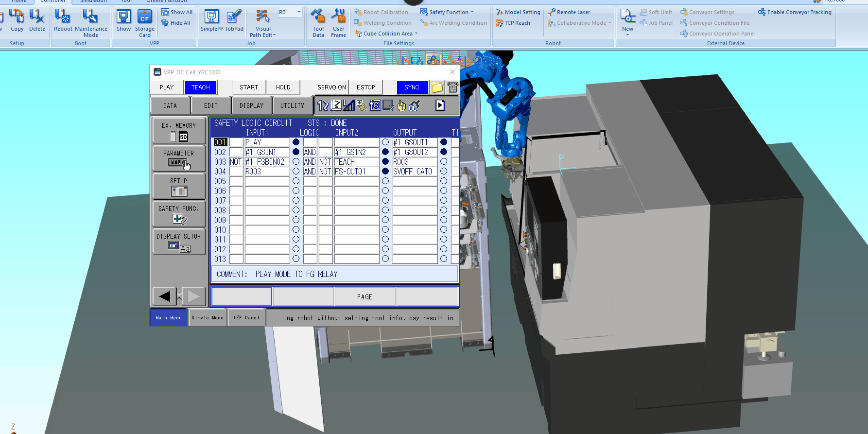Select the INPUT1 cell on row 005

(267, 181)
